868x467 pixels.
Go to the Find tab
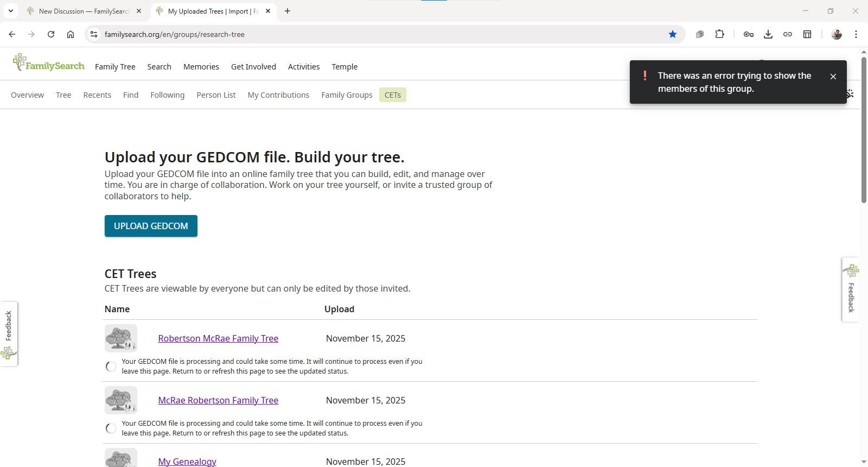(x=131, y=95)
